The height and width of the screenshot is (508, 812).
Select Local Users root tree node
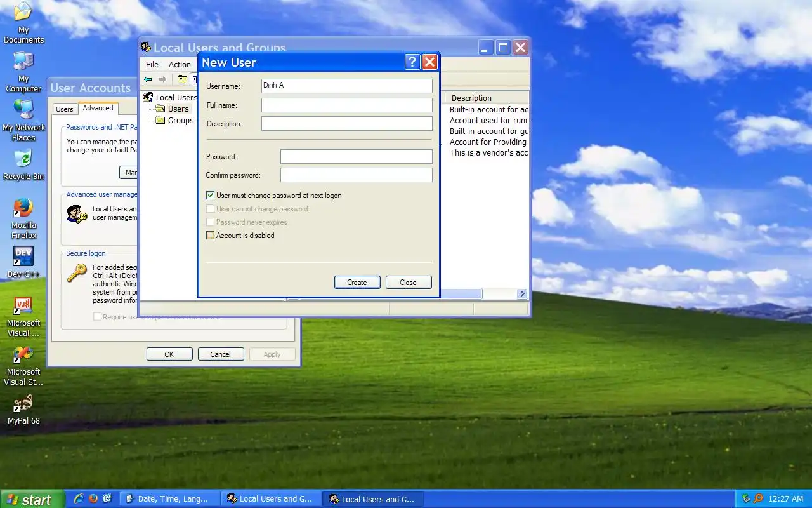pyautogui.click(x=170, y=97)
